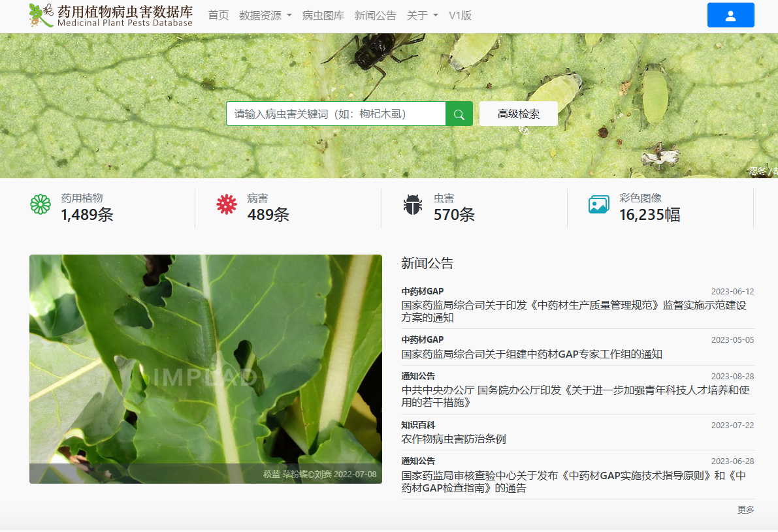Image resolution: width=778 pixels, height=532 pixels.
Task: Click the 489条 disease count
Action: (x=268, y=215)
